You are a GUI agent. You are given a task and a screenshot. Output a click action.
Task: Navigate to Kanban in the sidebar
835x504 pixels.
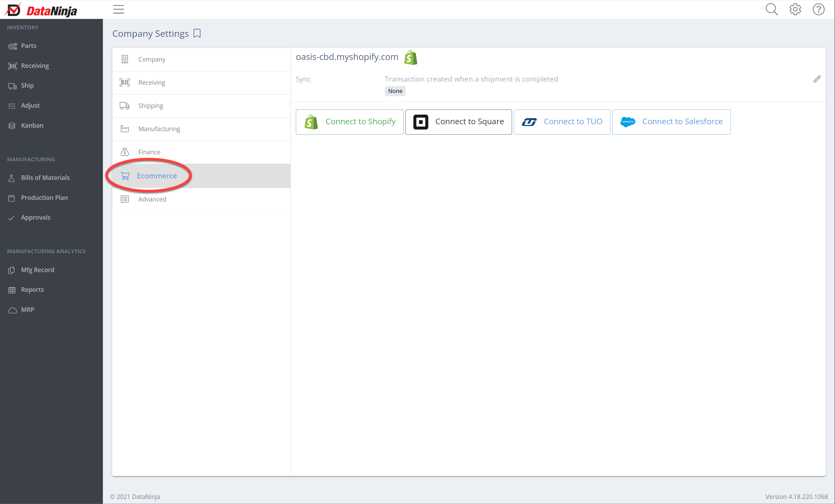point(32,126)
